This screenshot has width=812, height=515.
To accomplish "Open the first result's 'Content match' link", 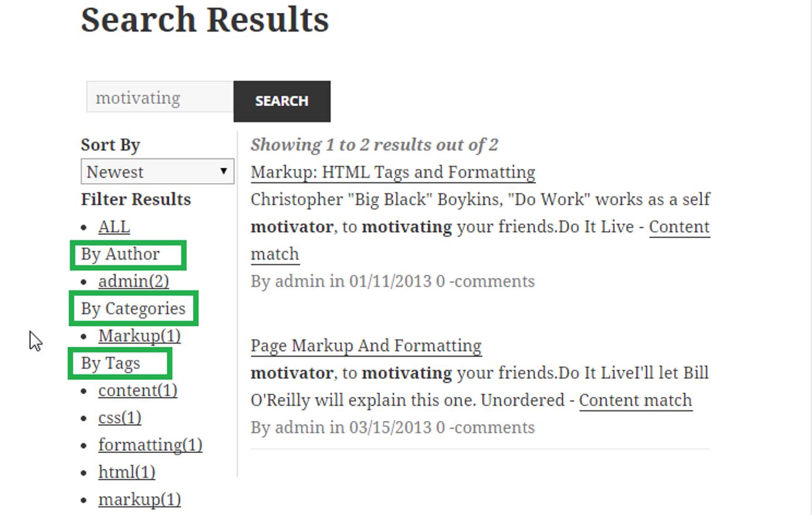I will [x=679, y=226].
